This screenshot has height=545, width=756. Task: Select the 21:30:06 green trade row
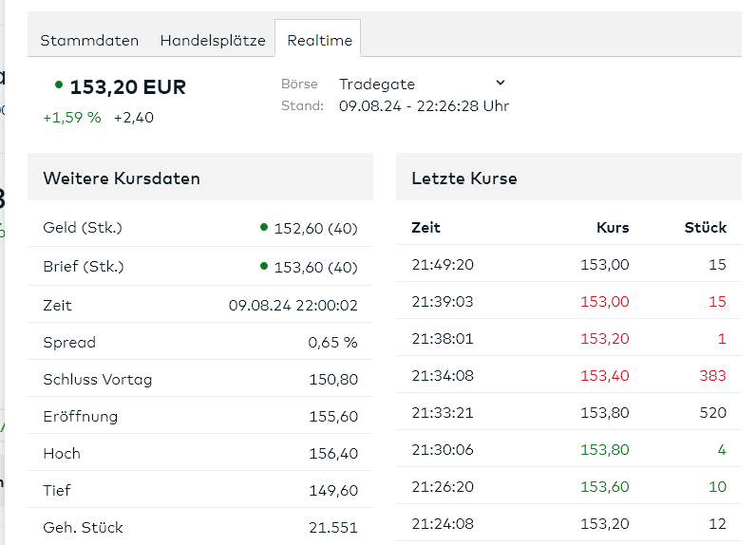coord(569,450)
